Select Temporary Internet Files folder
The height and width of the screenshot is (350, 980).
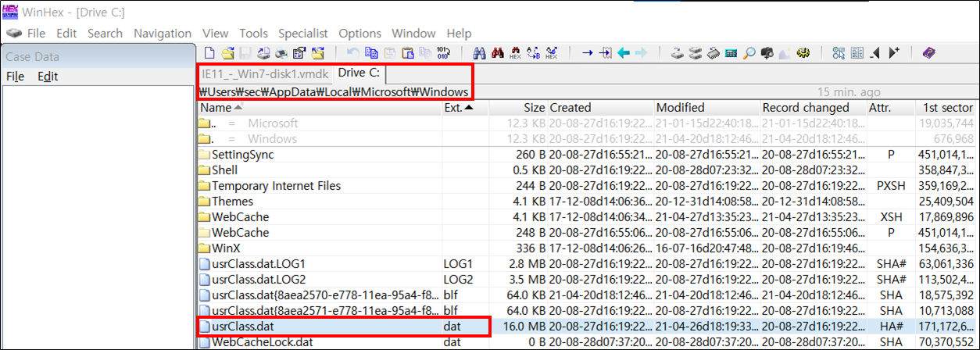(x=586, y=185)
